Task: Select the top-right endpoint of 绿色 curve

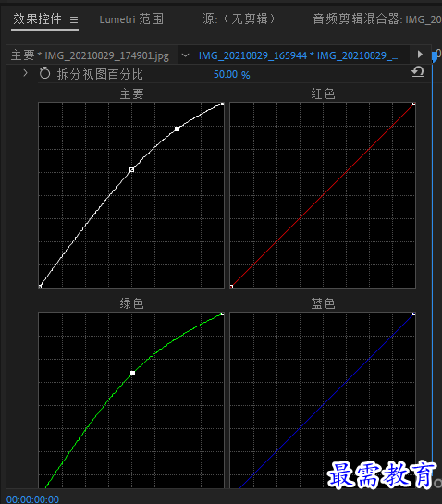Action: coord(223,313)
